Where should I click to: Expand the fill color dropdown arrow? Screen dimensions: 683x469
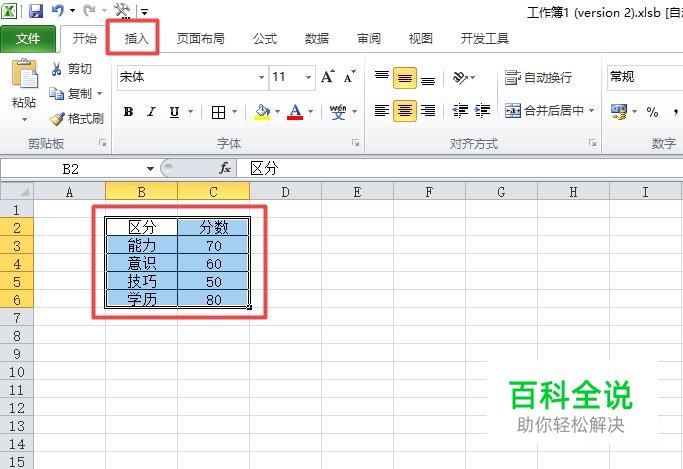click(x=277, y=112)
